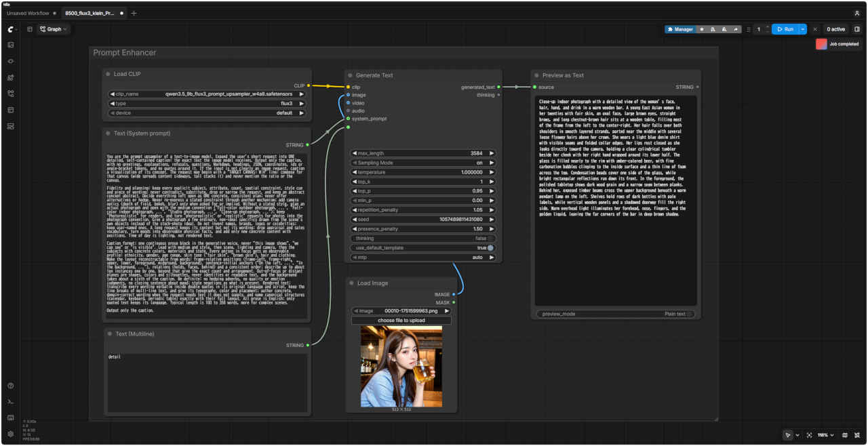Open the ComfyUI logo menu
This screenshot has height=446, width=868.
coord(11,29)
